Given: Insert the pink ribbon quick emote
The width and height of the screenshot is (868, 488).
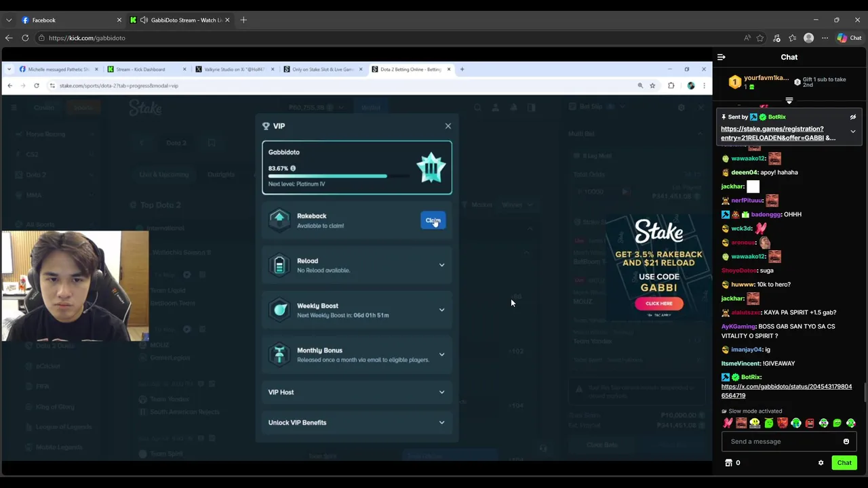Looking at the screenshot, I should (x=728, y=424).
